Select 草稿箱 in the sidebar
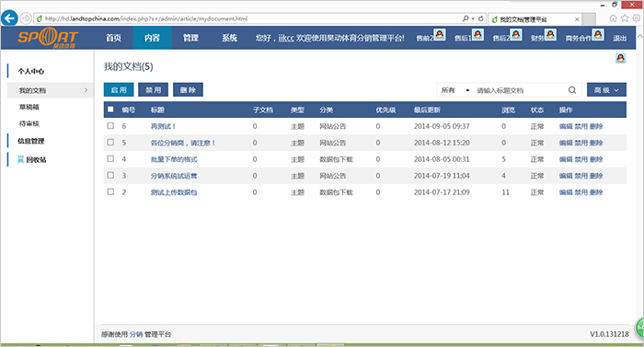Viewport: 644px width, 347px height. click(x=29, y=107)
